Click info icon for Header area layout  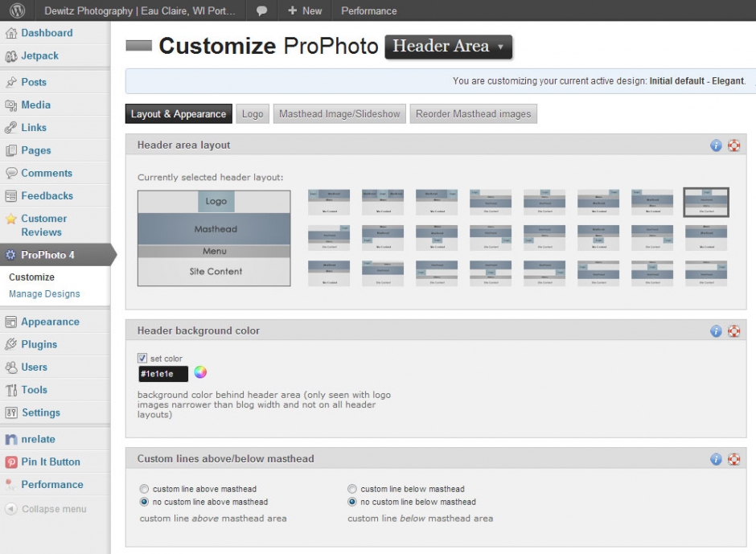716,145
